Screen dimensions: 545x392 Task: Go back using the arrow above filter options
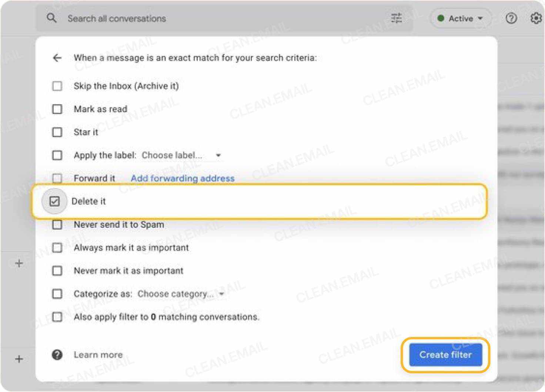[x=57, y=58]
